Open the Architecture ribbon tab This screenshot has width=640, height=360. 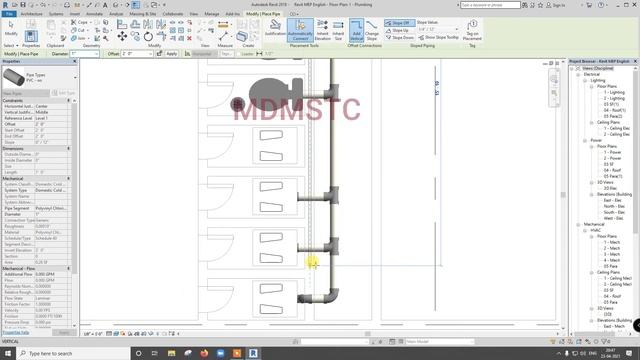31,14
